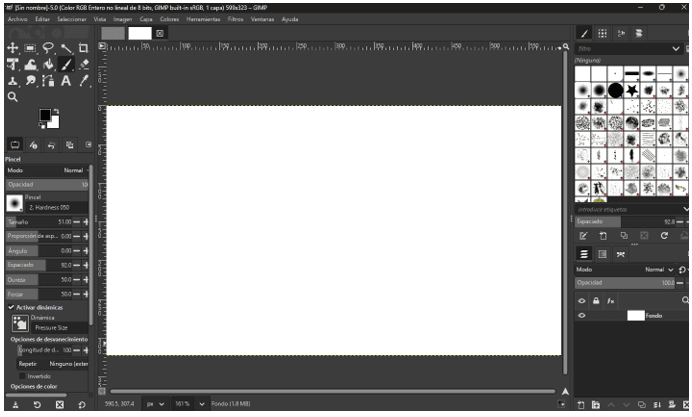Screen dimensions: 692x417
Task: Open the unit px dropdown in status bar
Action: pyautogui.click(x=155, y=404)
